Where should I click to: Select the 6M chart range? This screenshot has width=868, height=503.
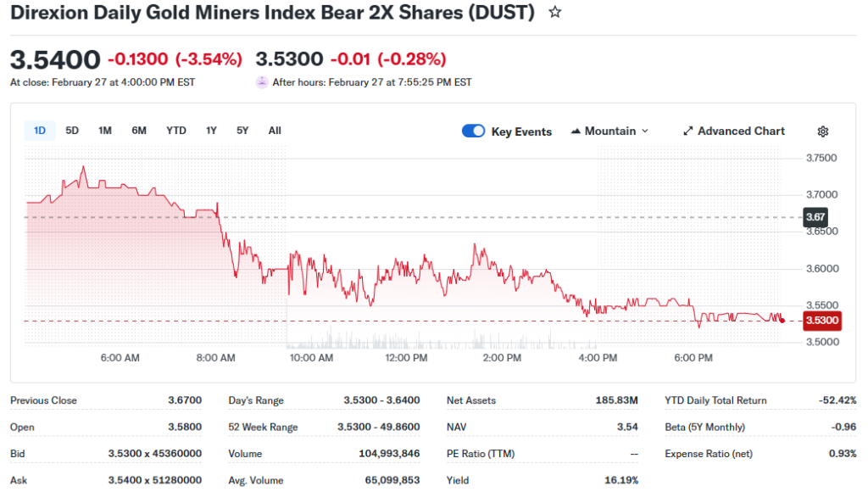[x=139, y=131]
